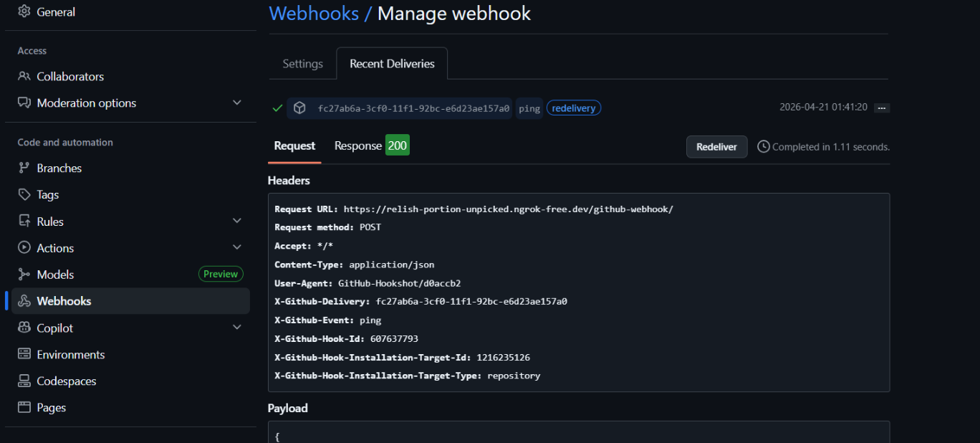Click the clock icon near Completed time
Image resolution: width=980 pixels, height=443 pixels.
(x=764, y=147)
